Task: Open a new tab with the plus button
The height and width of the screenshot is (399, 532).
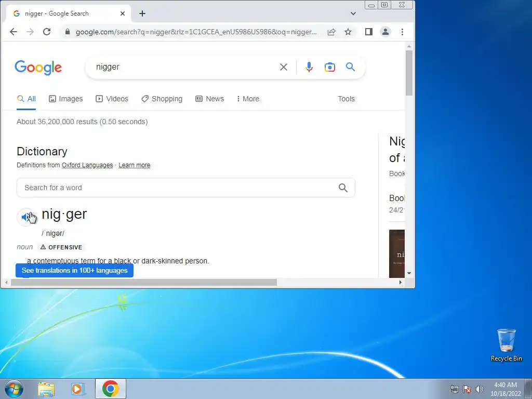Action: coord(142,14)
